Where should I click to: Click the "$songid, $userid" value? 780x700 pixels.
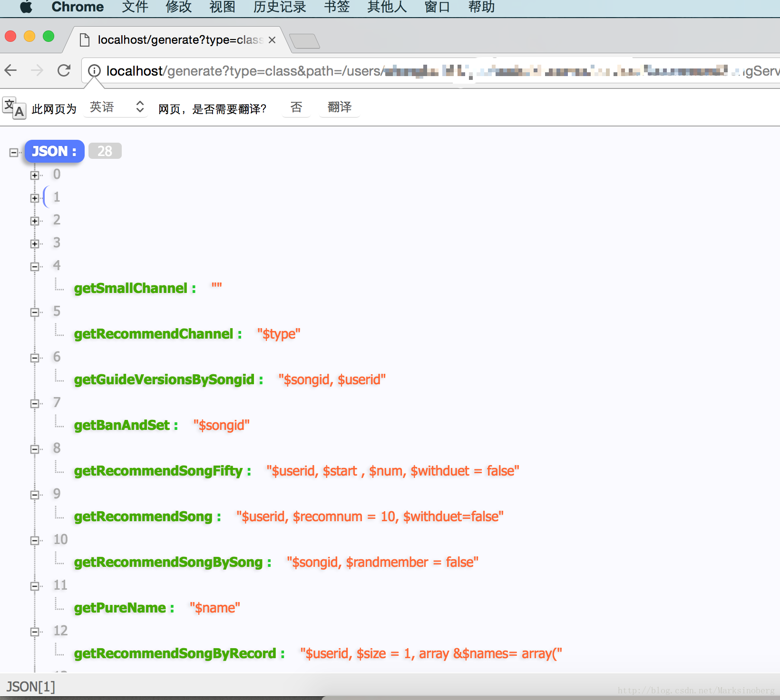pyautogui.click(x=332, y=379)
